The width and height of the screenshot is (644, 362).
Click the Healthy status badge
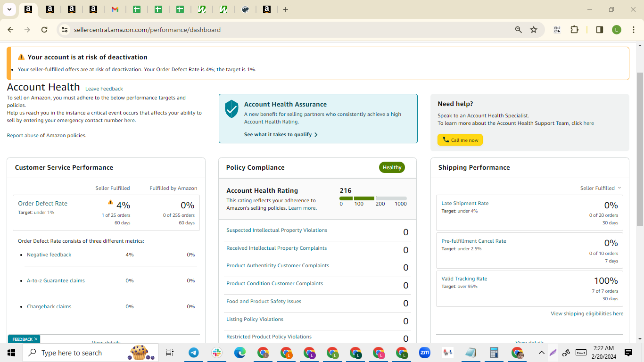(x=392, y=167)
